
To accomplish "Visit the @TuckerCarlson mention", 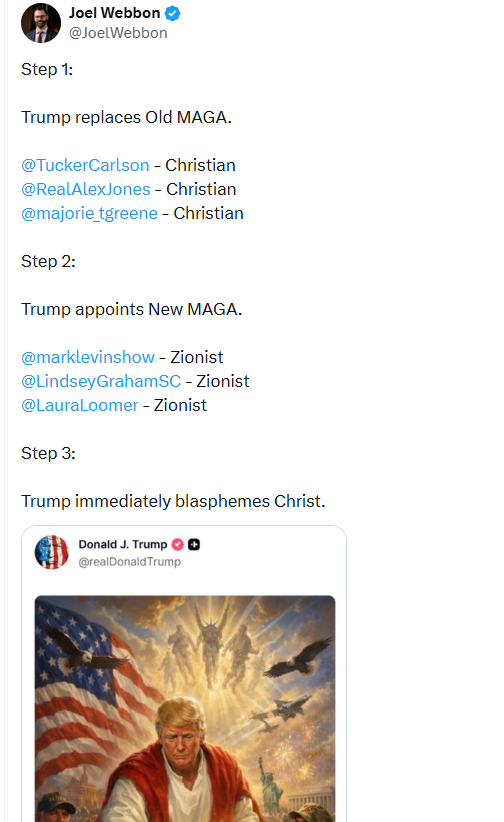I will tap(85, 165).
